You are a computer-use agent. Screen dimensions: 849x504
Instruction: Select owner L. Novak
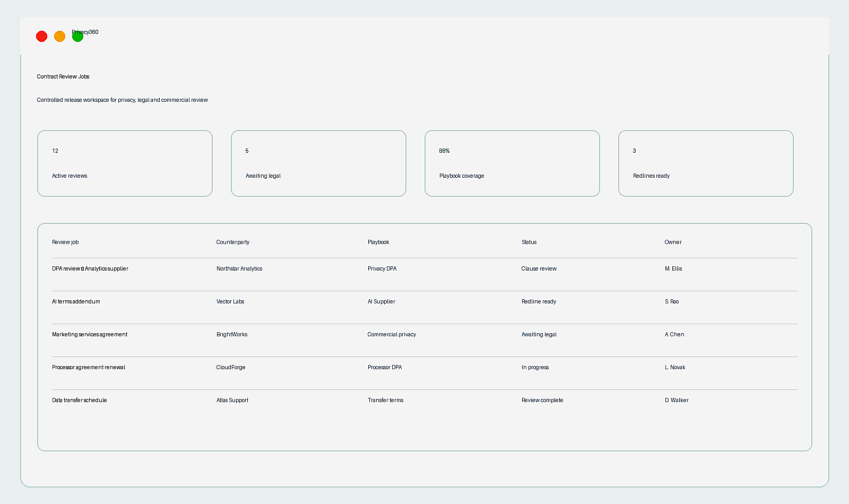point(675,367)
